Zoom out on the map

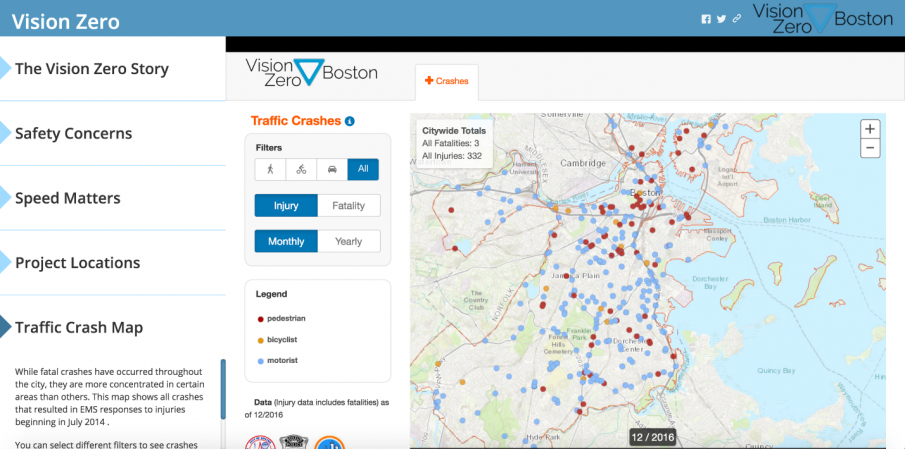870,148
